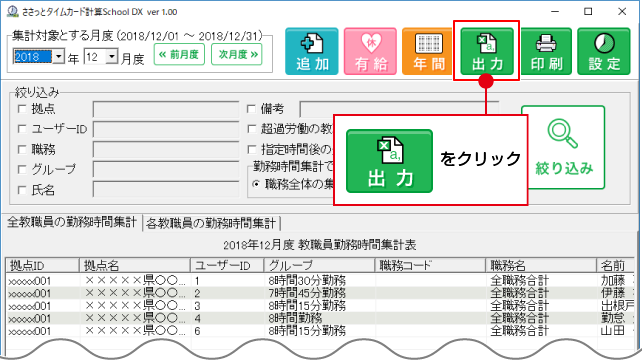Click the 印刷 printer icon
The image size is (642, 361).
(545, 52)
